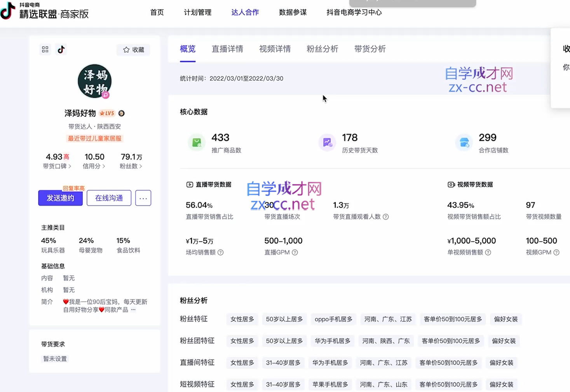The height and width of the screenshot is (392, 570).
Task: Click 客单价50到100元居多 in 短视频特征 row
Action: [x=448, y=384]
